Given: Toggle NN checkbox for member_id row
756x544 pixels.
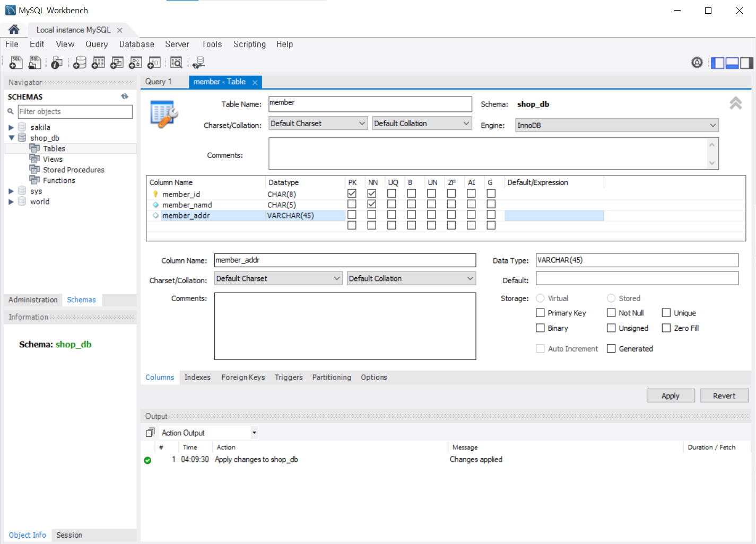Looking at the screenshot, I should point(372,194).
